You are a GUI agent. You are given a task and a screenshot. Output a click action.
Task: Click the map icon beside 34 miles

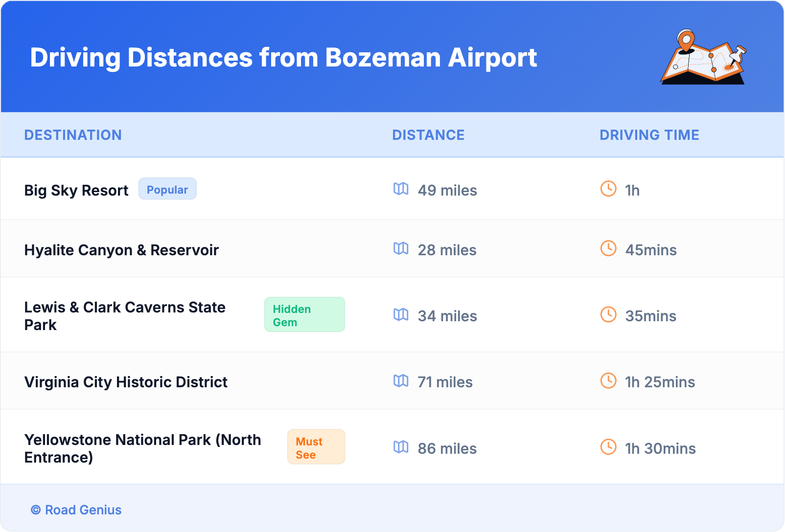(x=401, y=314)
